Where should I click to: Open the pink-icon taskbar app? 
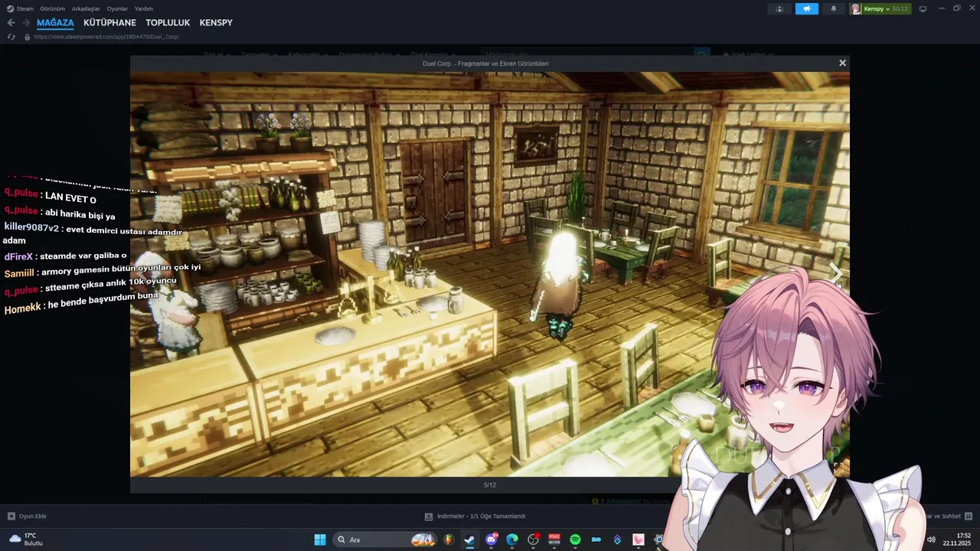638,540
